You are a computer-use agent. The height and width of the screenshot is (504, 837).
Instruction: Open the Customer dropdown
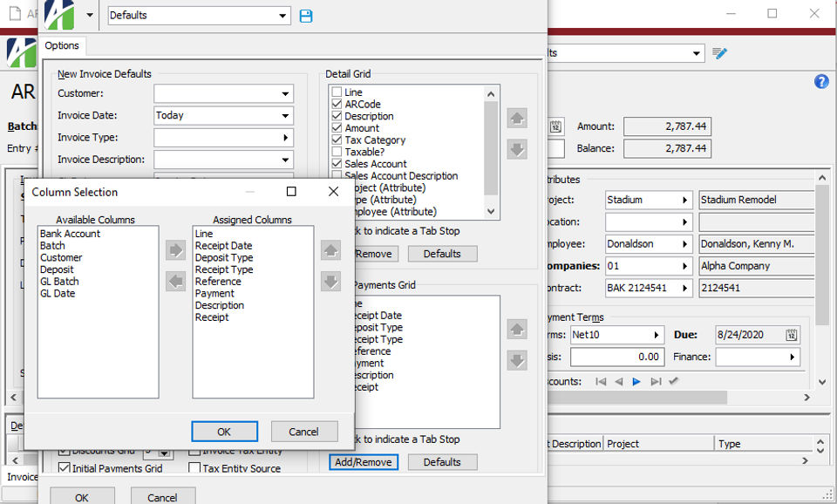(286, 94)
